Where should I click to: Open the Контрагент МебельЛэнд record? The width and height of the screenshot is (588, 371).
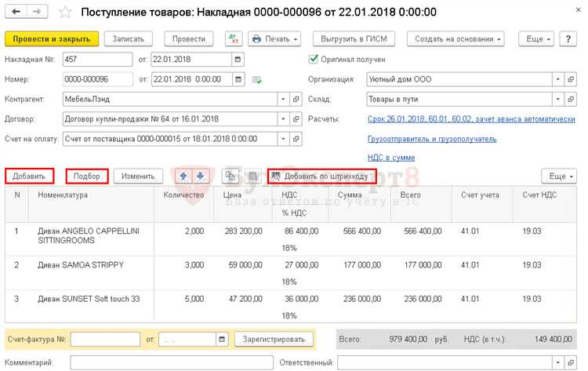coord(296,100)
